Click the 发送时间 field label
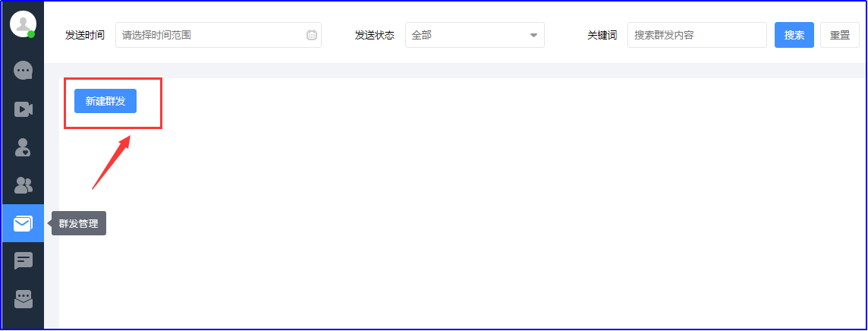 [85, 35]
